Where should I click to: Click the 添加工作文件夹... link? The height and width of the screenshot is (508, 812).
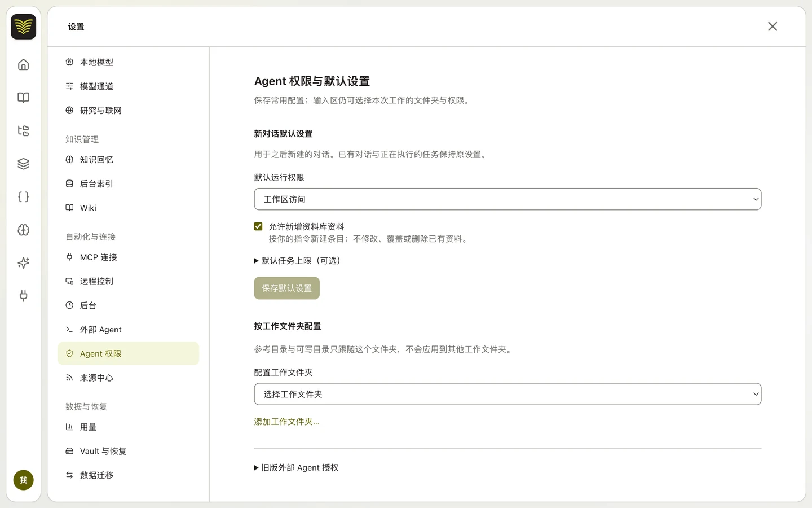287,422
